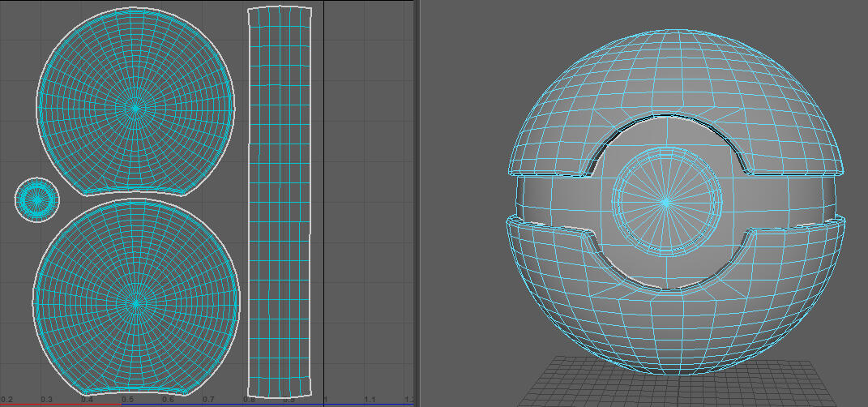868x407 pixels.
Task: Click the 0.5 label on UV ruler
Action: coord(127,400)
